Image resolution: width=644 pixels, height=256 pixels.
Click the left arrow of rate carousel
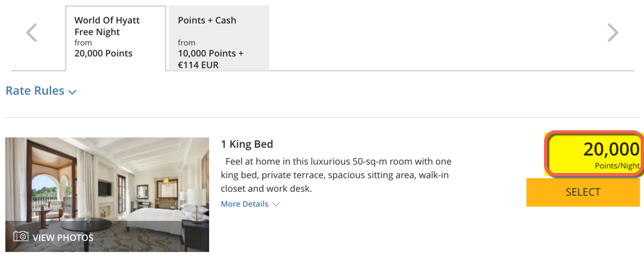(32, 32)
